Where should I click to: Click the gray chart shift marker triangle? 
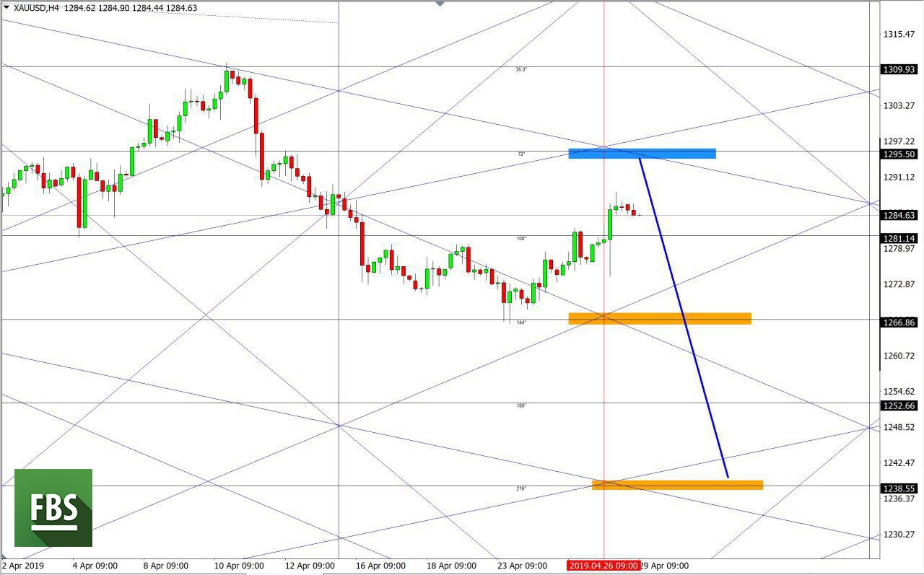tap(440, 4)
